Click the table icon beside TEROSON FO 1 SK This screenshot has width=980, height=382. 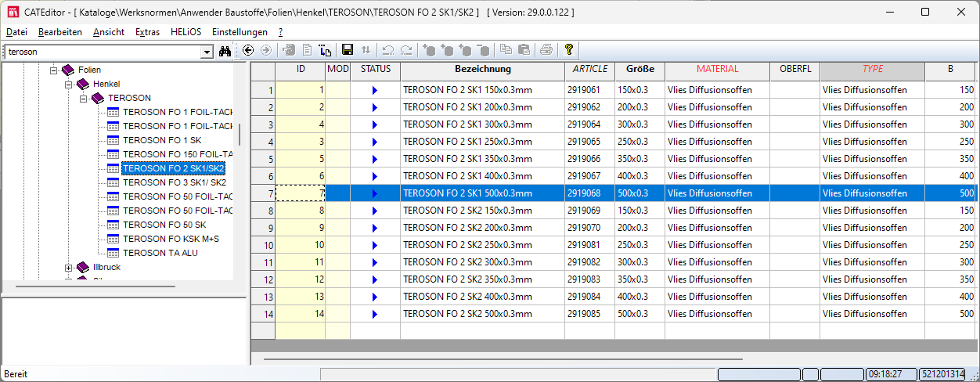click(113, 140)
